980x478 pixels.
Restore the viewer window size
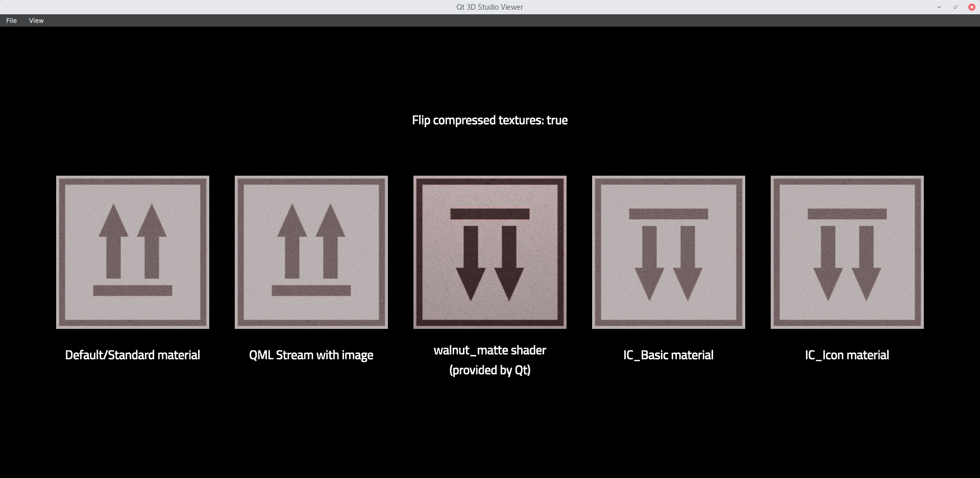pos(955,7)
